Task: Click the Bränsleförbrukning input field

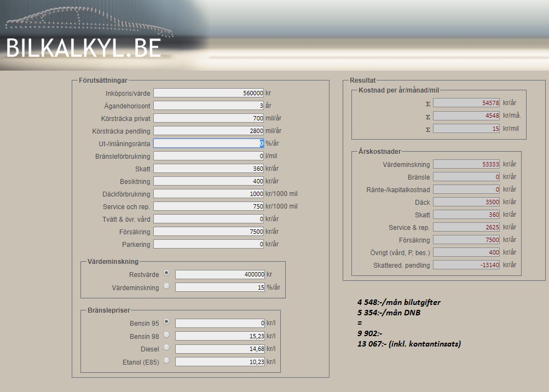Action: 209,156
